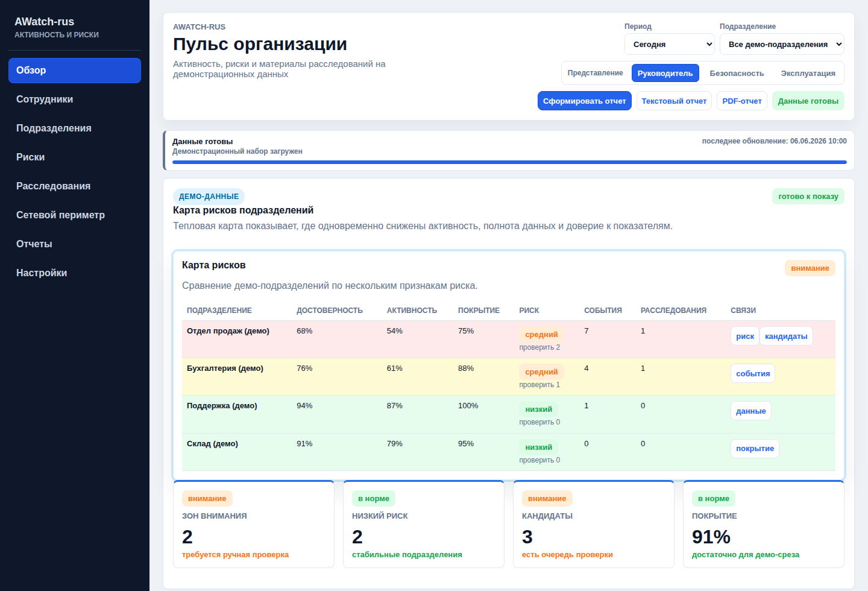Select Риски in the sidebar
Screen dimensions: 868x591
pyautogui.click(x=75, y=157)
